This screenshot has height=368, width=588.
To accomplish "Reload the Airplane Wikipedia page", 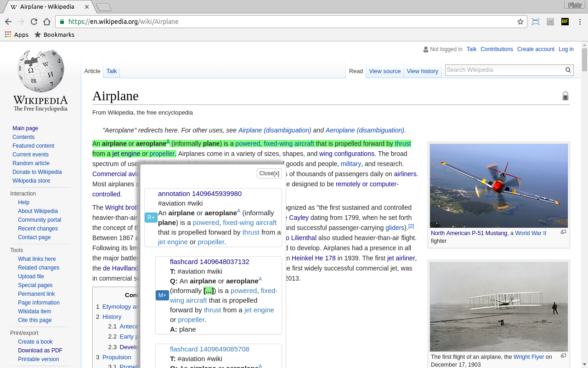I will tap(34, 22).
